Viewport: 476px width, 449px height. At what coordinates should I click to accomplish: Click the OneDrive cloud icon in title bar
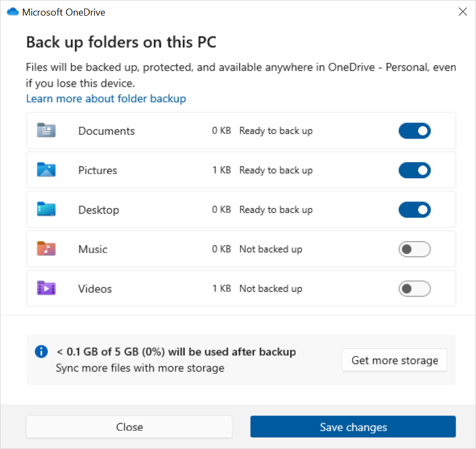click(12, 11)
